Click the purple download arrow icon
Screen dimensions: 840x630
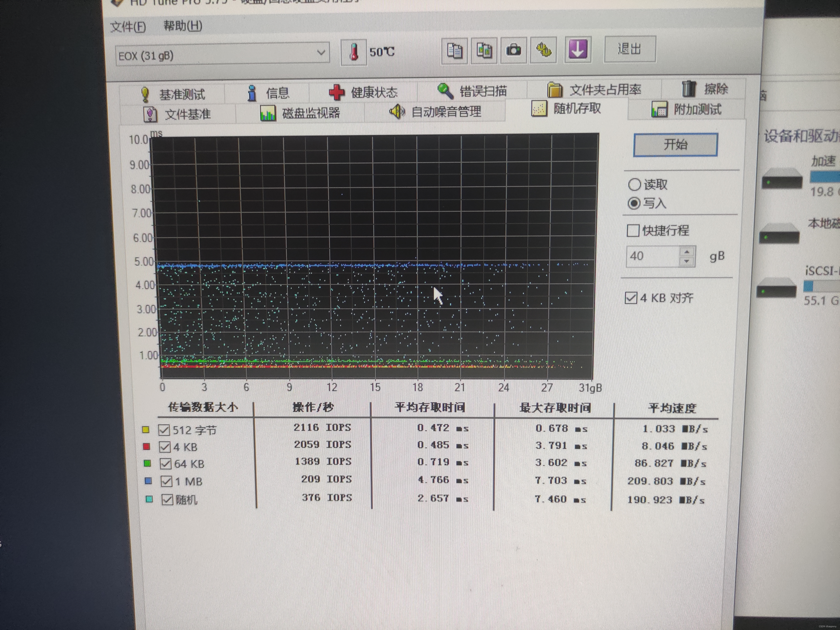(x=577, y=49)
